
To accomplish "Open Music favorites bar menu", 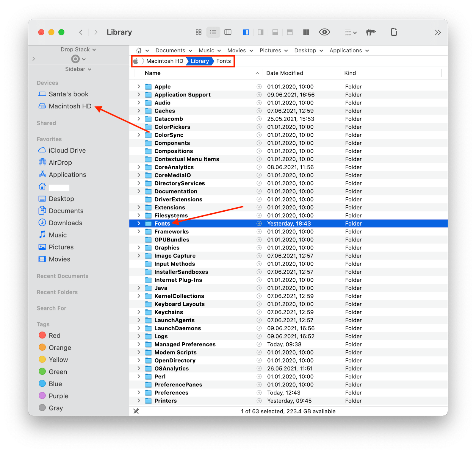I will (x=210, y=51).
